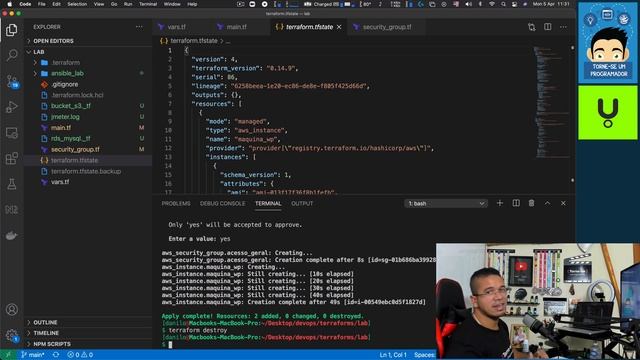Maximize the panel with chevron up
640x360 pixels.
[547, 203]
